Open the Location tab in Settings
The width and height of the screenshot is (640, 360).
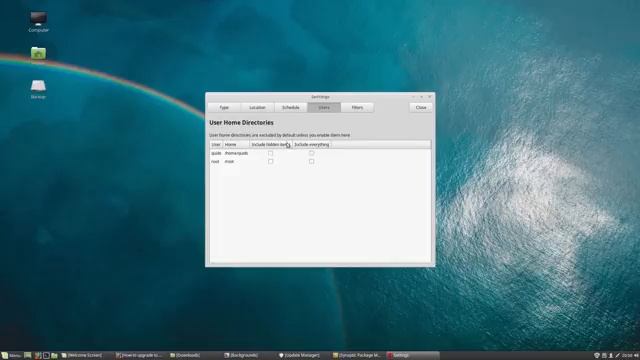click(257, 107)
